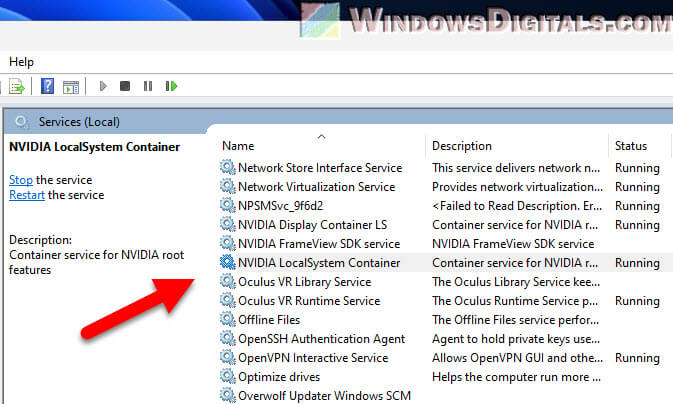Select Network Virtualization Service name
This screenshot has width=673, height=404.
point(316,187)
